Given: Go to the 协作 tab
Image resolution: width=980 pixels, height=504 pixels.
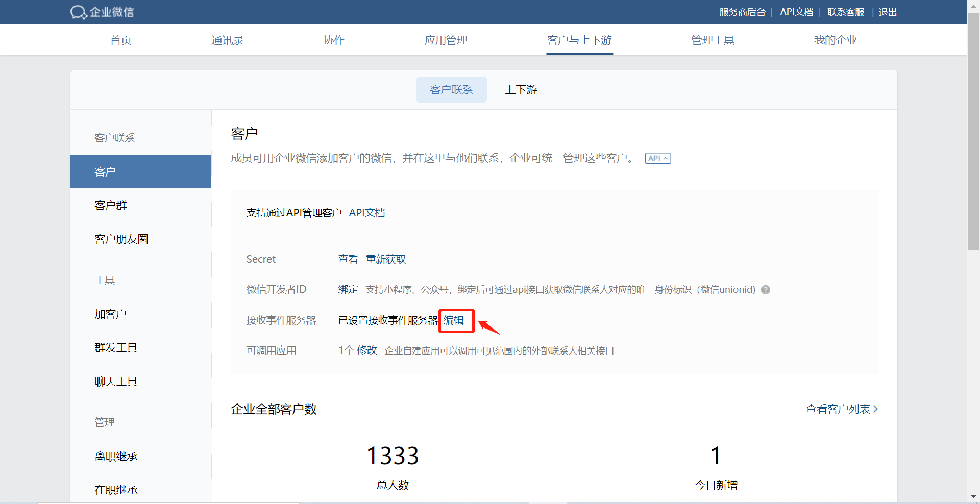Looking at the screenshot, I should point(334,40).
